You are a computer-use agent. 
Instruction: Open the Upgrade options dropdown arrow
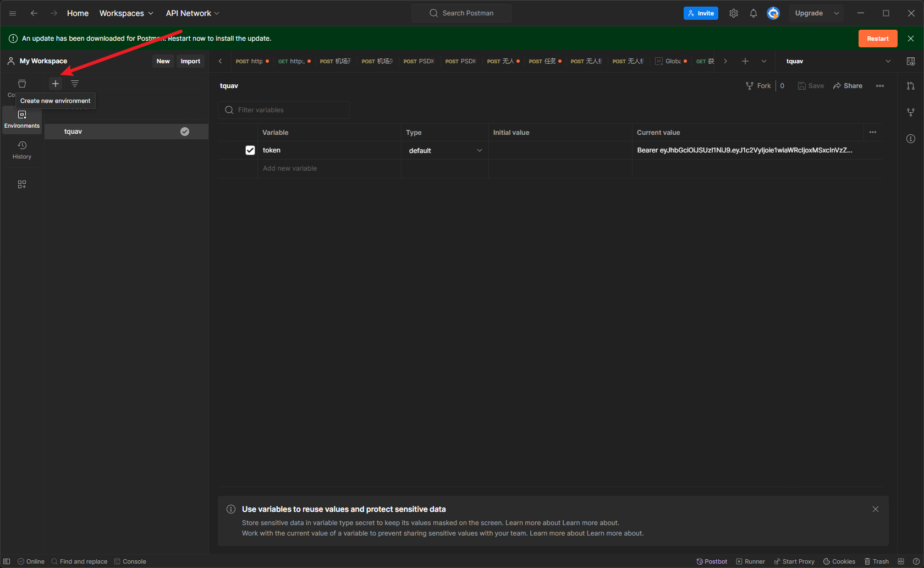point(836,13)
